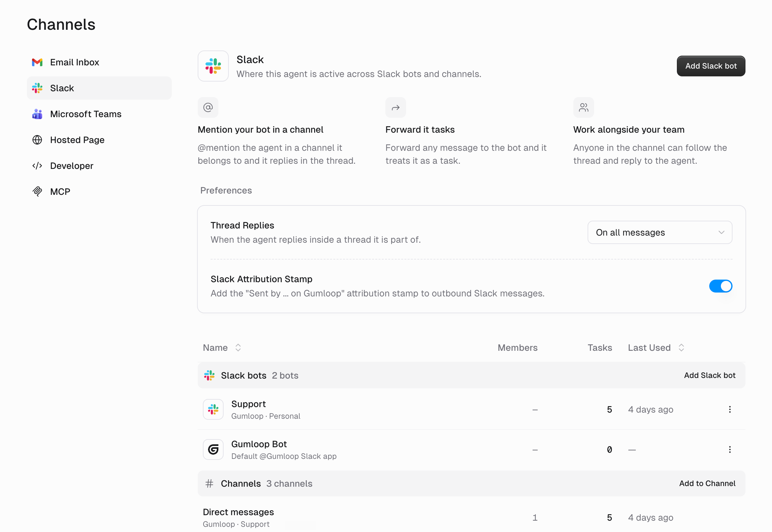Click the code brackets Developer icon
This screenshot has height=532, width=772.
(x=37, y=166)
